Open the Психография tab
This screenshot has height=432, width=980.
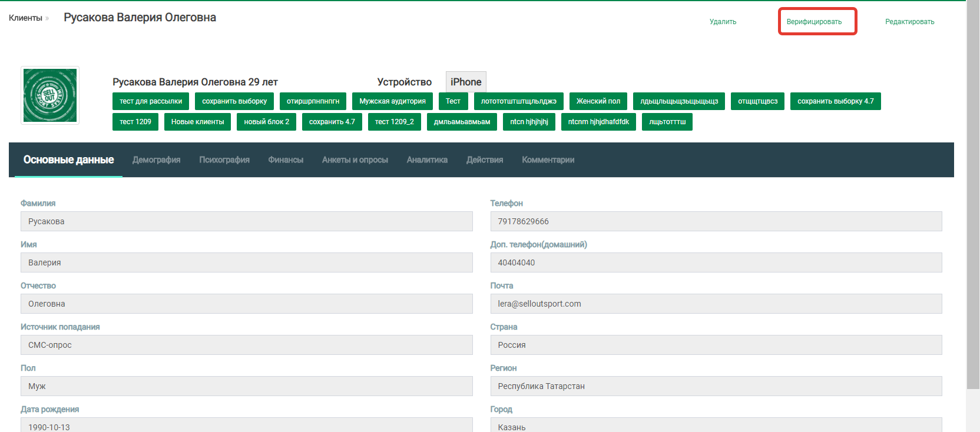224,159
